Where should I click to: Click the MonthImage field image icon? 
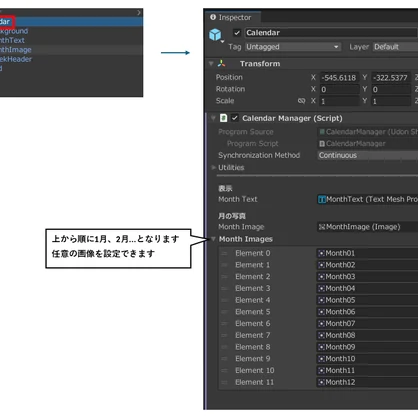[322, 227]
